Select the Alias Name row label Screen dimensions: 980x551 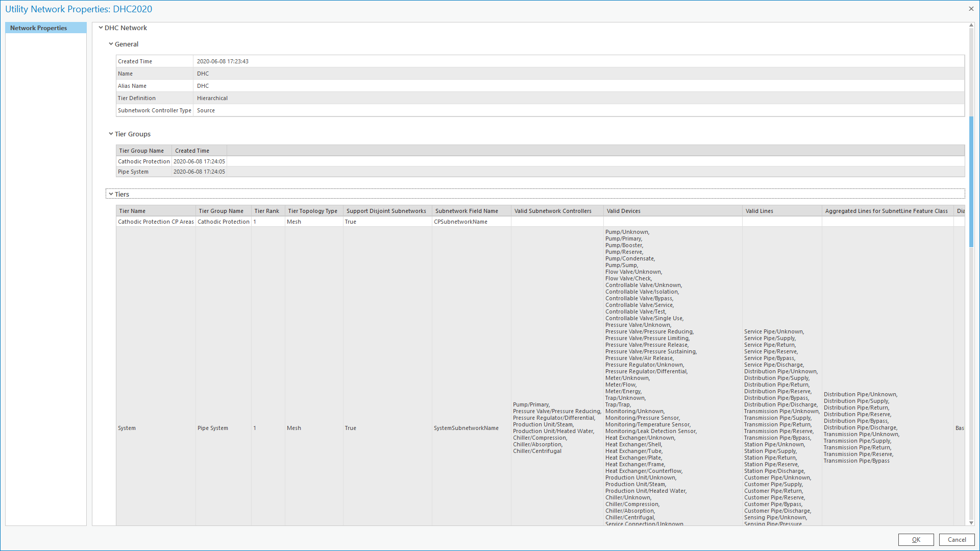(132, 86)
